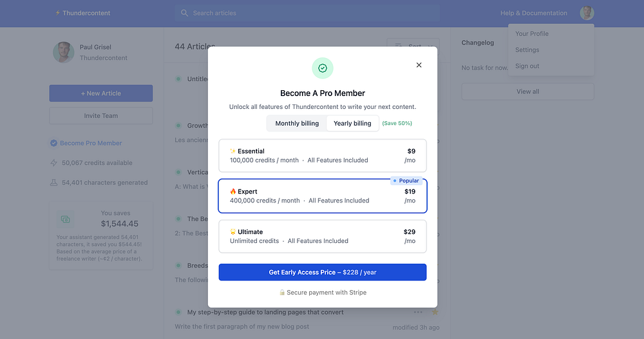This screenshot has width=644, height=339.
Task: Click the Popular badge on the Expert plan
Action: [x=406, y=180]
